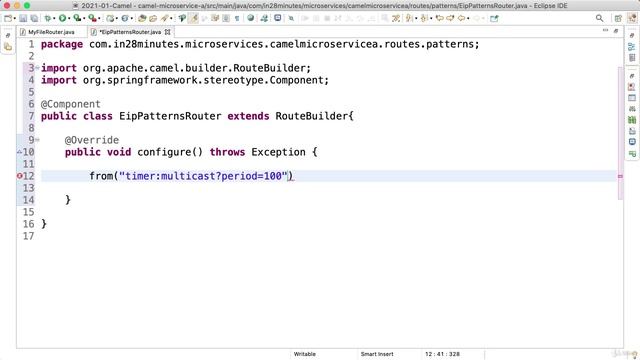
Task: Open the New Java Package dropdown arrow
Action: (x=117, y=19)
